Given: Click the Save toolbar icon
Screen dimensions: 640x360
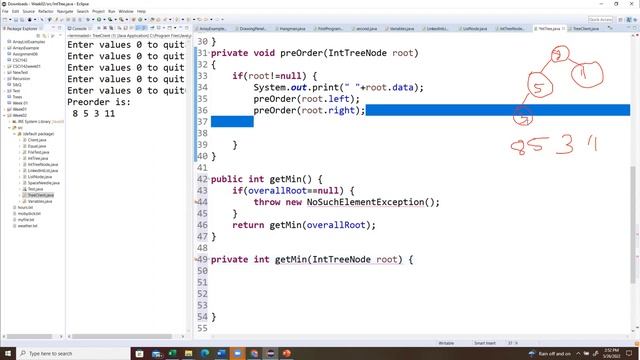Looking at the screenshot, I should [x=16, y=20].
